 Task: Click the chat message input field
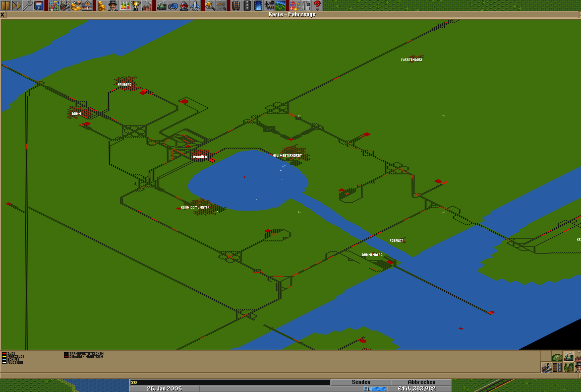(230, 382)
